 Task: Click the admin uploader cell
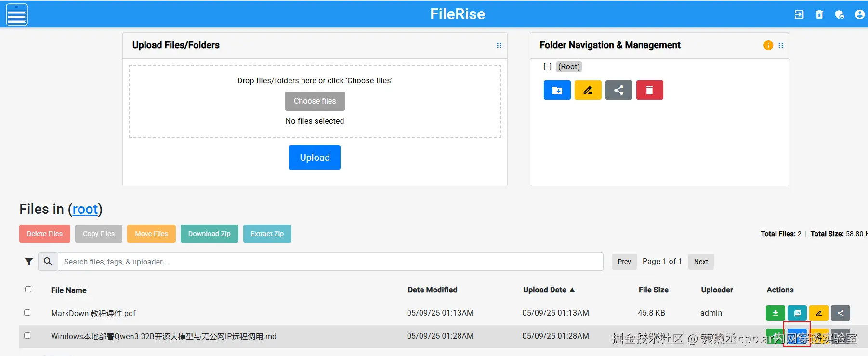[x=711, y=313]
